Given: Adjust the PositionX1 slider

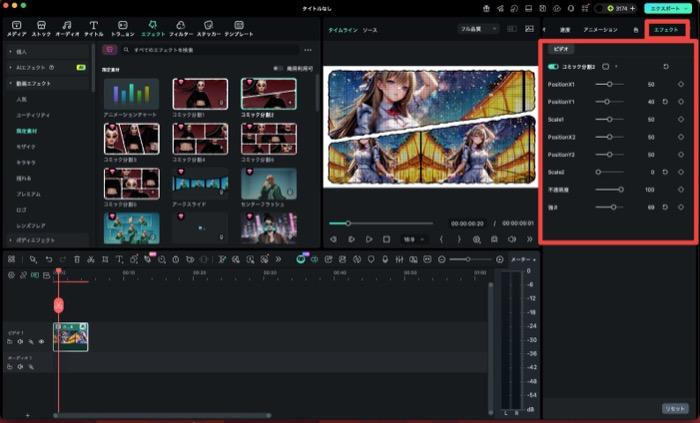Looking at the screenshot, I should point(609,84).
